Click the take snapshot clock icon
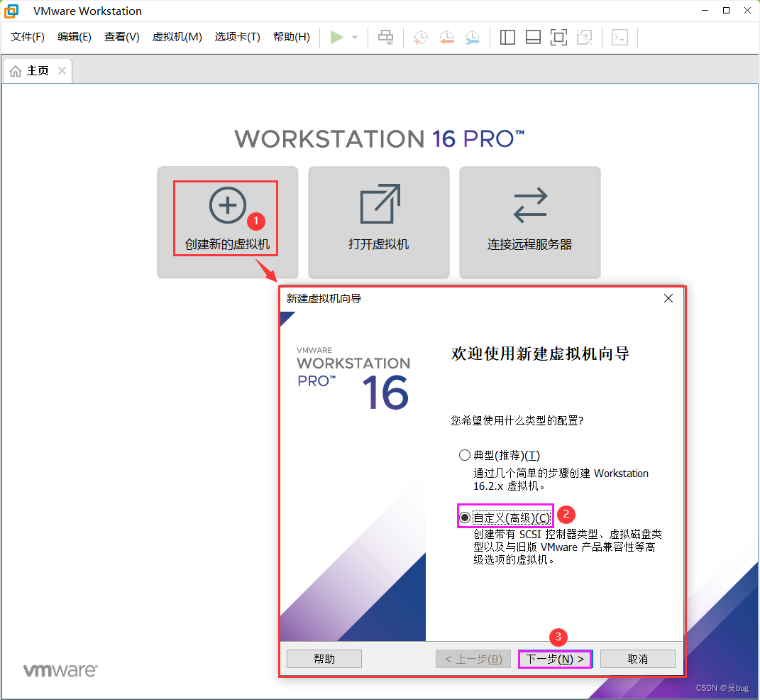 tap(420, 38)
